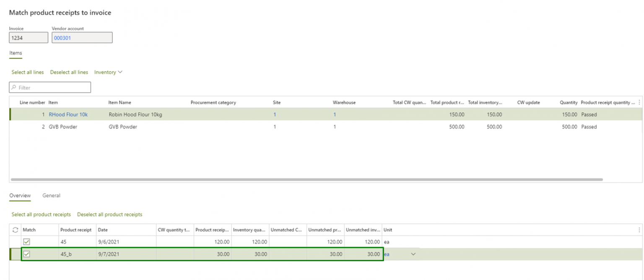Switch to the General tab
This screenshot has height=280, width=644.
point(51,195)
